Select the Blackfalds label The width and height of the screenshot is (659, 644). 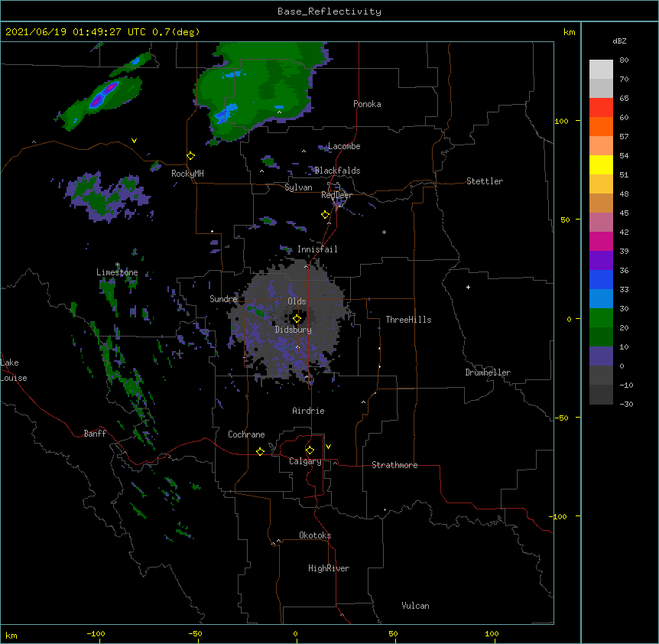[x=337, y=171]
